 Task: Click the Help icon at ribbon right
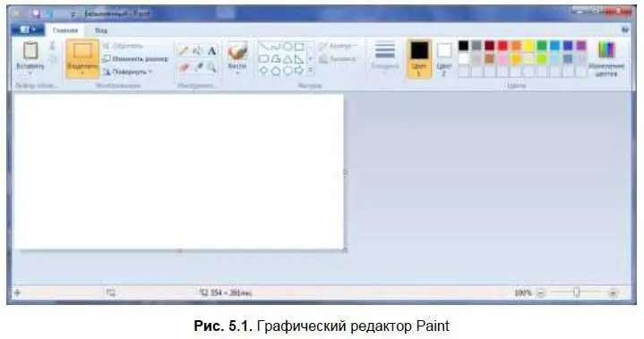[625, 30]
